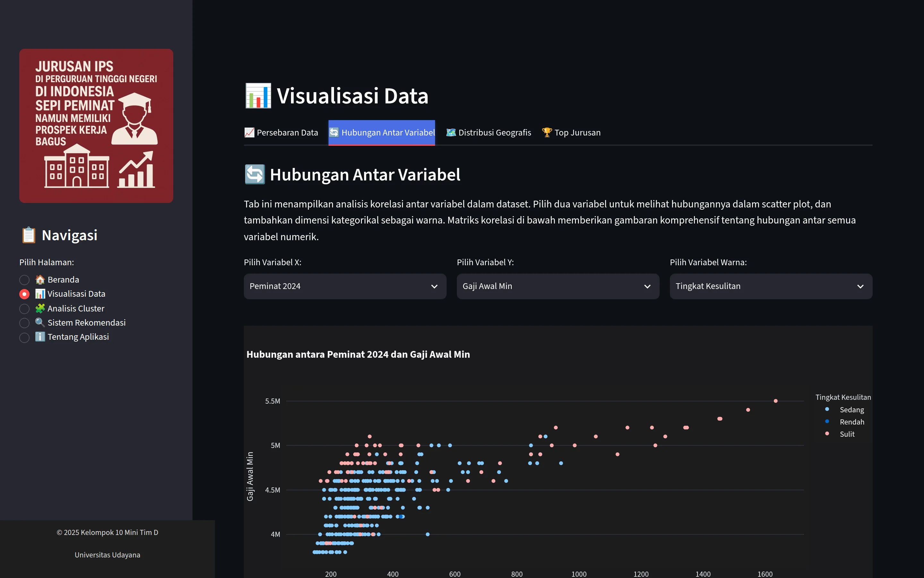The height and width of the screenshot is (578, 924).
Task: Select the Tentang Aplikasi radio option
Action: click(24, 337)
